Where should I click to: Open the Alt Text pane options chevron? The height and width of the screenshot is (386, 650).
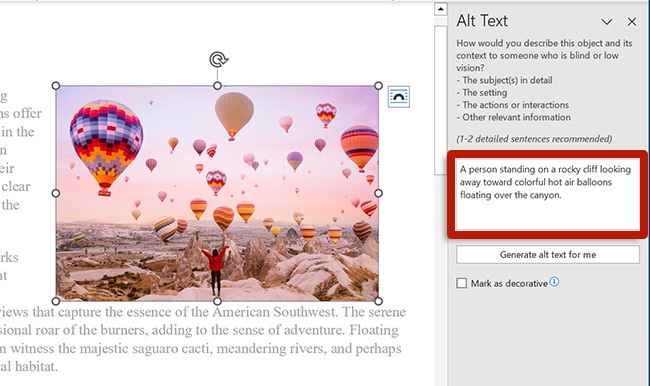[607, 22]
